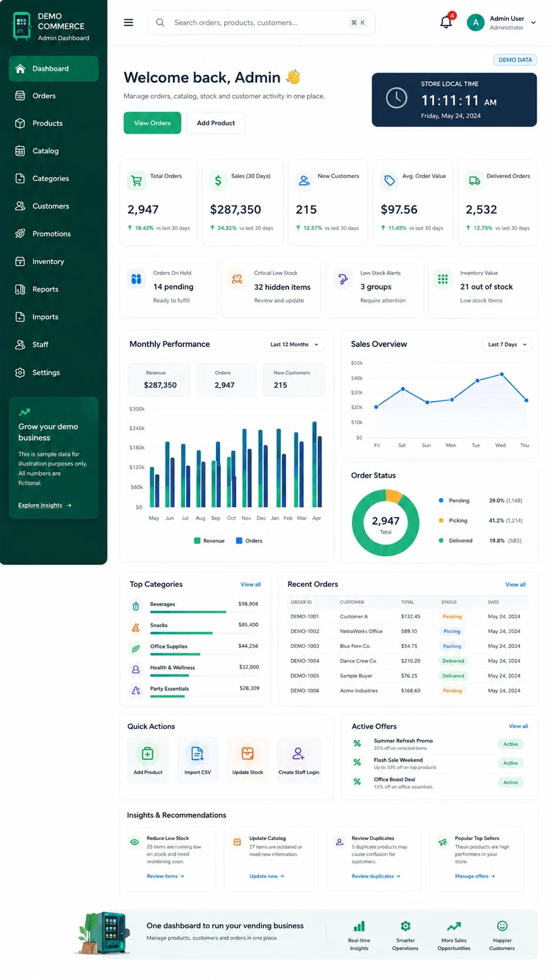Image resolution: width=552 pixels, height=980 pixels.
Task: Click the Review items link
Action: 165,876
